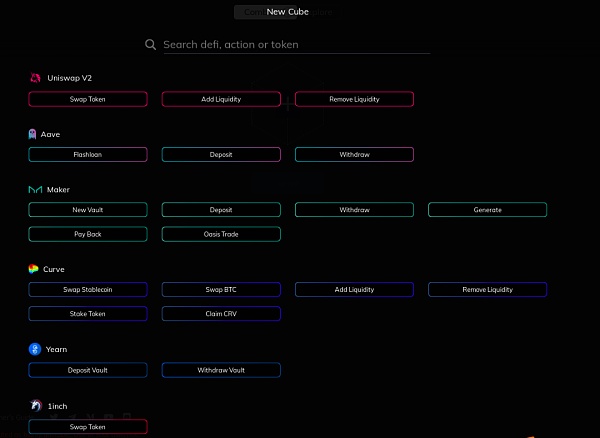Image resolution: width=600 pixels, height=438 pixels.
Task: Pick Yearn Deposit Vault
Action: pos(88,370)
